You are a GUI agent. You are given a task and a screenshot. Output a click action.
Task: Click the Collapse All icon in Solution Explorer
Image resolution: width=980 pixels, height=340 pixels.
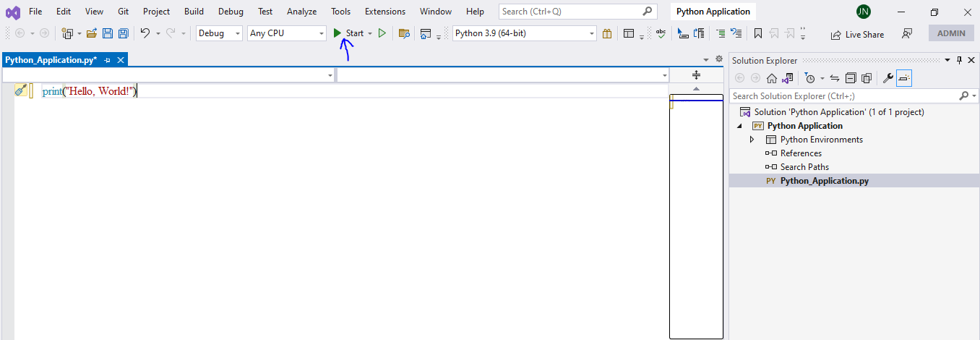(x=851, y=78)
